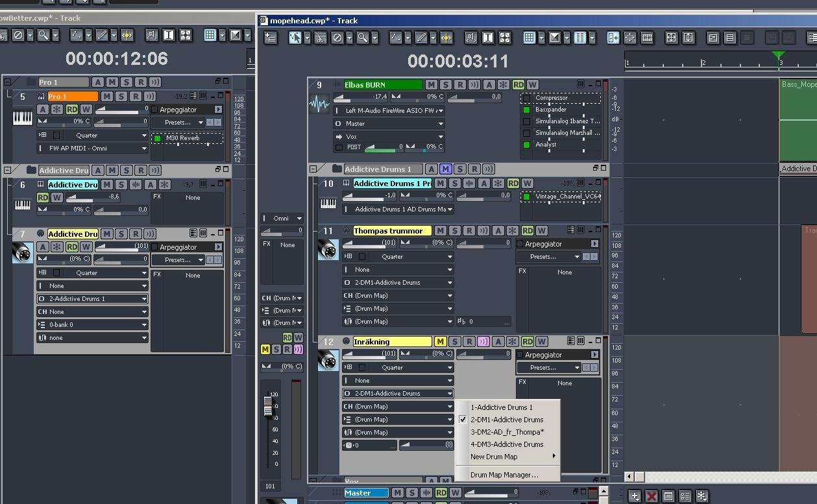Toggle the Baxxpander effect on track 9
This screenshot has width=817, height=504.
coord(527,110)
